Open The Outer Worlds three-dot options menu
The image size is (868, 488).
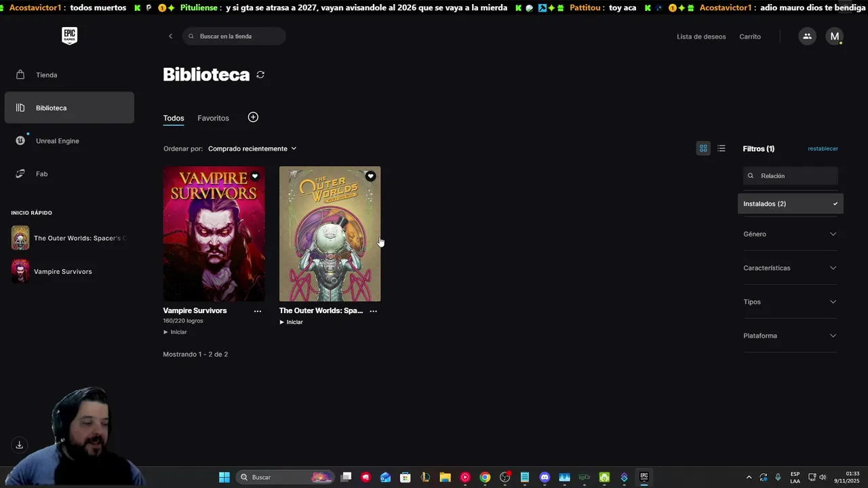click(373, 311)
